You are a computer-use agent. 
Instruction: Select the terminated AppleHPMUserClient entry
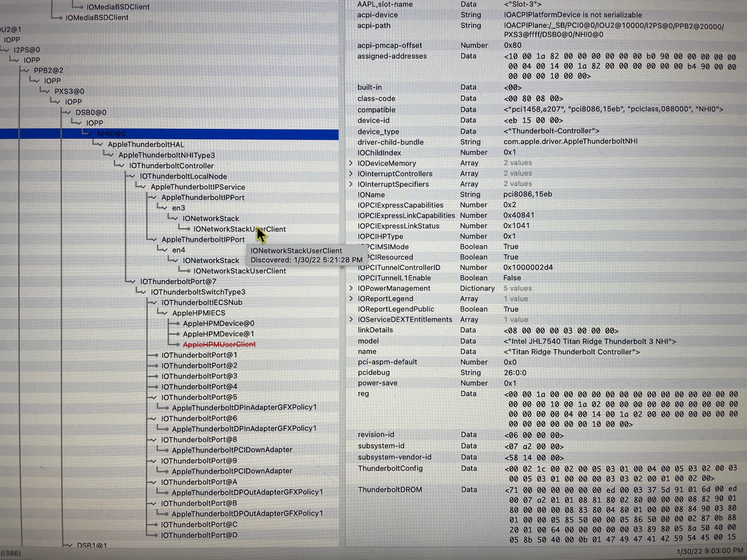(x=219, y=344)
